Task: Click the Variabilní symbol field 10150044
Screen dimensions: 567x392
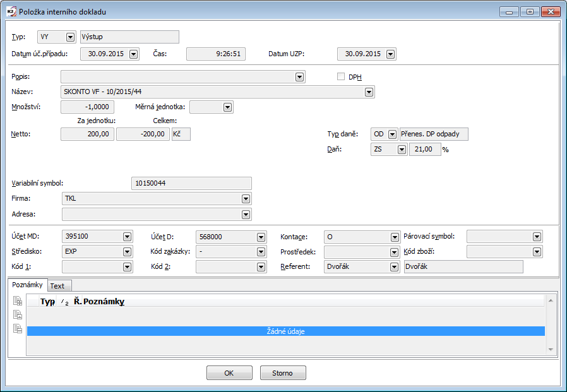Action: tap(191, 183)
